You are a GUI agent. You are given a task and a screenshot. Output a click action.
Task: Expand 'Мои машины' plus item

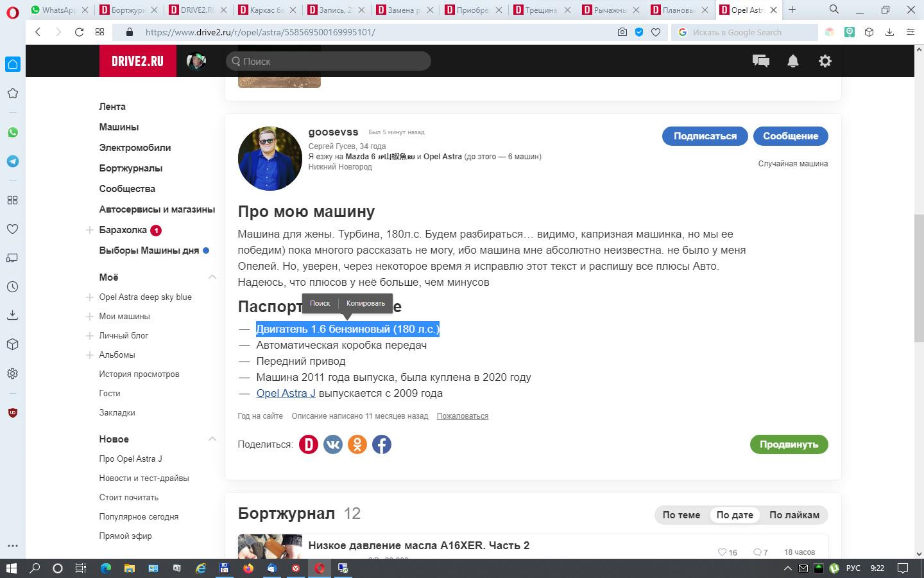tap(90, 317)
